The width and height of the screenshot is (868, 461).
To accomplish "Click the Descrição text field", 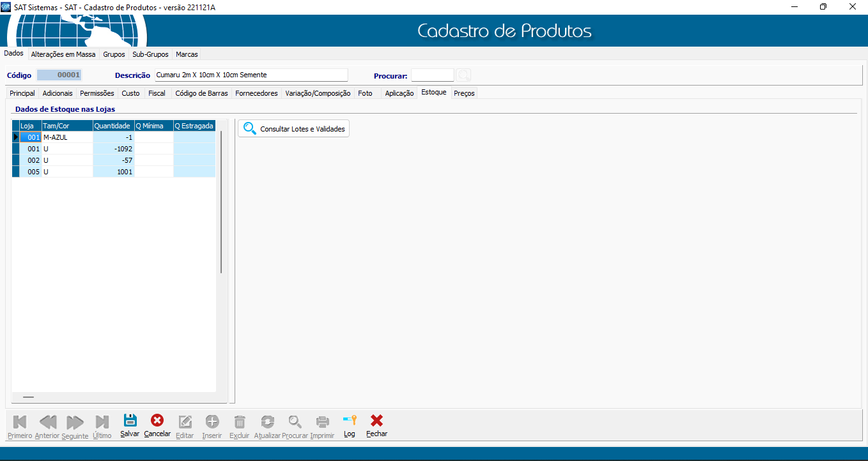I will [x=251, y=75].
